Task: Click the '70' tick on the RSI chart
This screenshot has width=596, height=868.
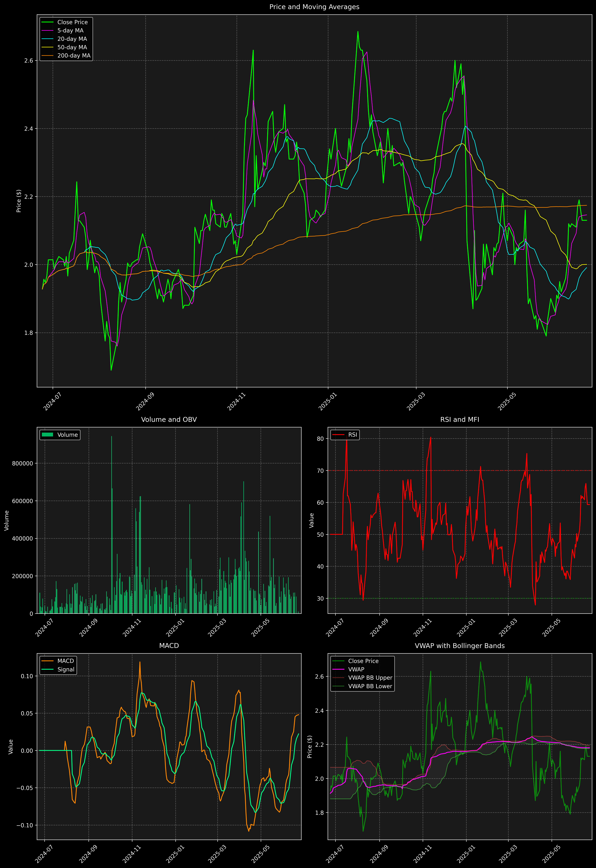Action: (x=320, y=471)
